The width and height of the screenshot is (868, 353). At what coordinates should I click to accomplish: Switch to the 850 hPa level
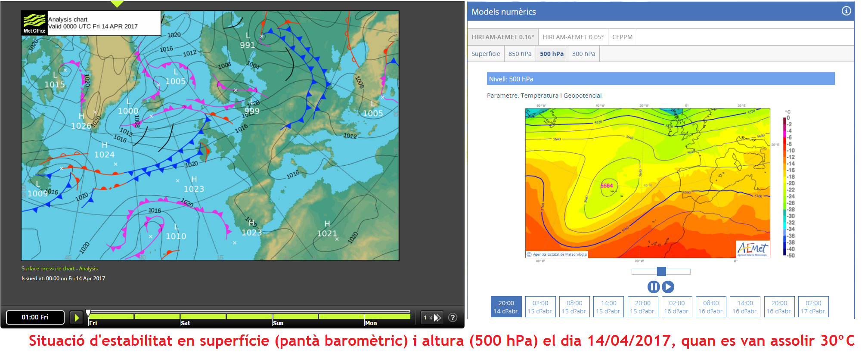click(520, 54)
